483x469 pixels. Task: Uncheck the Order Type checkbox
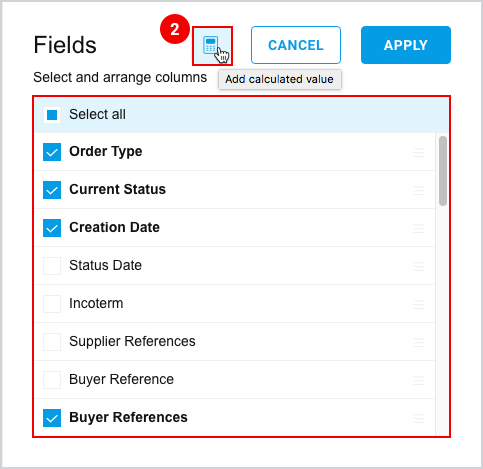(52, 152)
